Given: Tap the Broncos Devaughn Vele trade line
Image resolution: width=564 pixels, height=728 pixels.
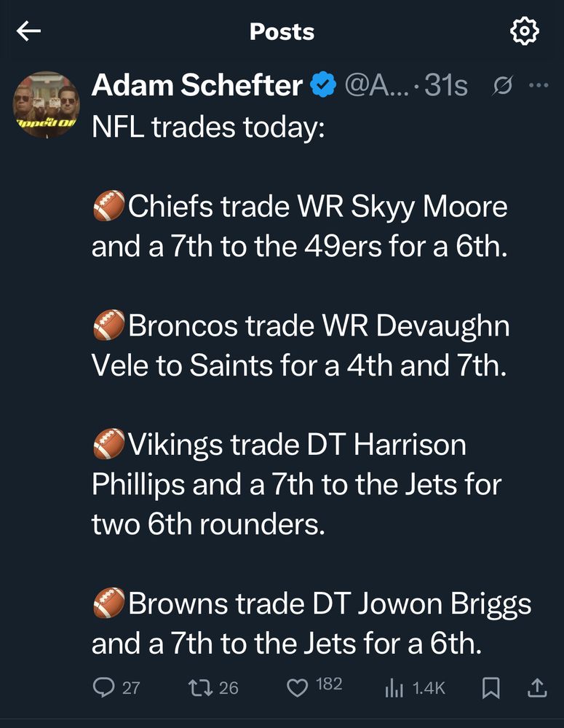Looking at the screenshot, I should [x=301, y=345].
